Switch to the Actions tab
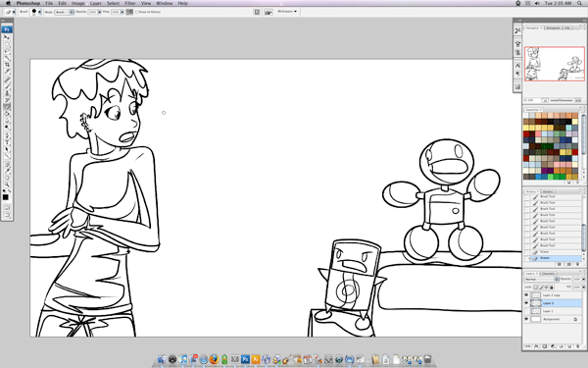588x368 pixels. (x=548, y=191)
